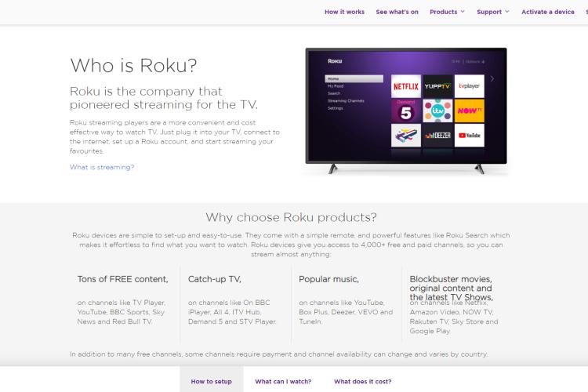588x392 pixels.
Task: Open the tvplayer channel tile
Action: pyautogui.click(x=469, y=86)
